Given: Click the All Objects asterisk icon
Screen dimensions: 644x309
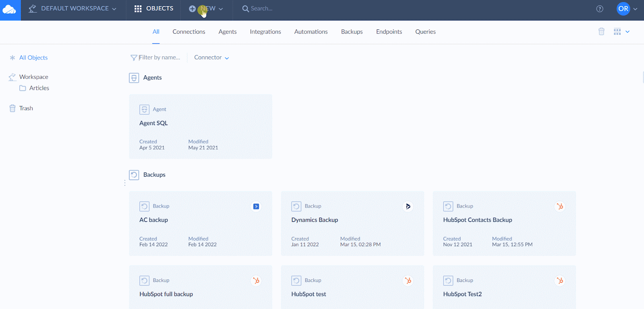Looking at the screenshot, I should [x=12, y=58].
